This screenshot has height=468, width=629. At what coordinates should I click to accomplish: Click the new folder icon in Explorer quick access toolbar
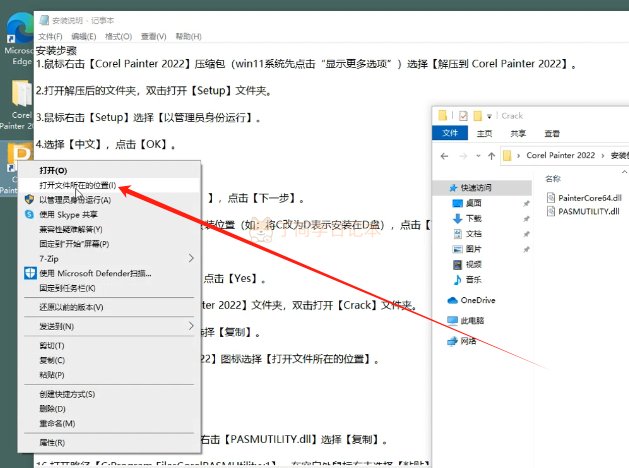pos(477,116)
